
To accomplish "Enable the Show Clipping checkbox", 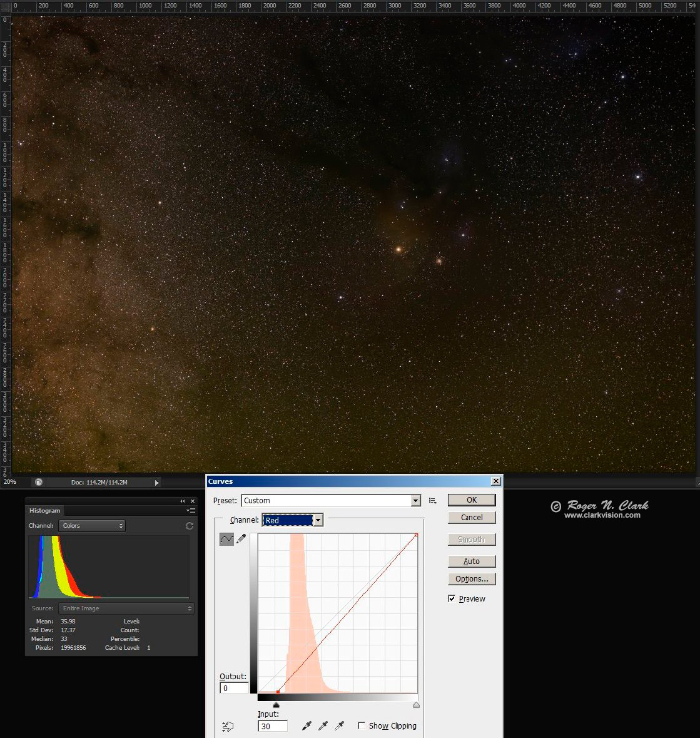I will pos(362,725).
